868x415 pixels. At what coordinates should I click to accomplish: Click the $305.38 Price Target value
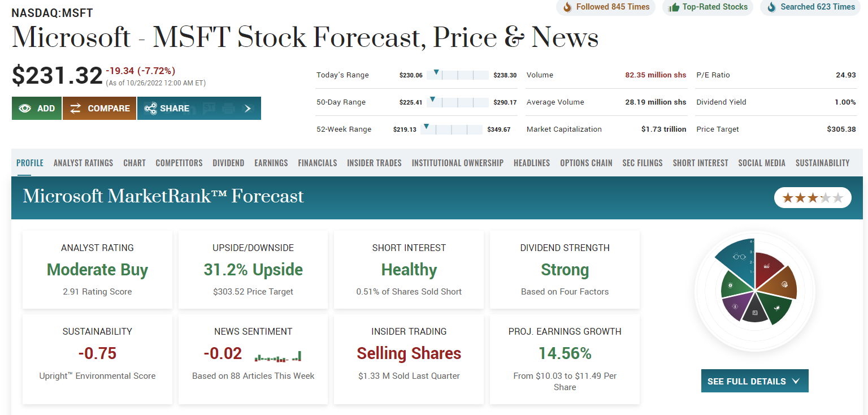point(841,129)
